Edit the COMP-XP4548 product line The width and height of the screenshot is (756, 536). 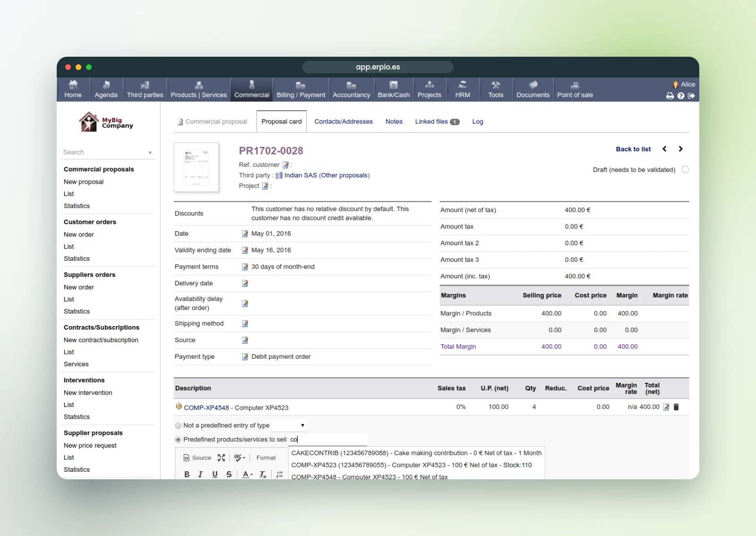[x=666, y=407]
